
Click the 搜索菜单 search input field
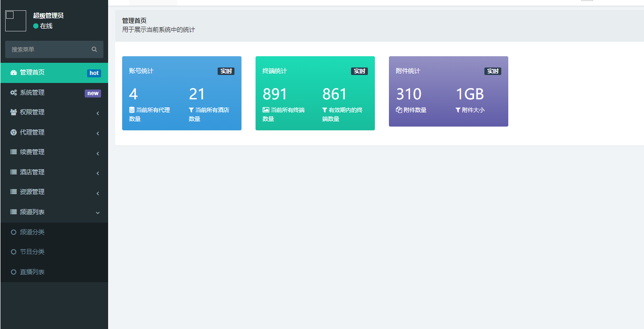[47, 49]
